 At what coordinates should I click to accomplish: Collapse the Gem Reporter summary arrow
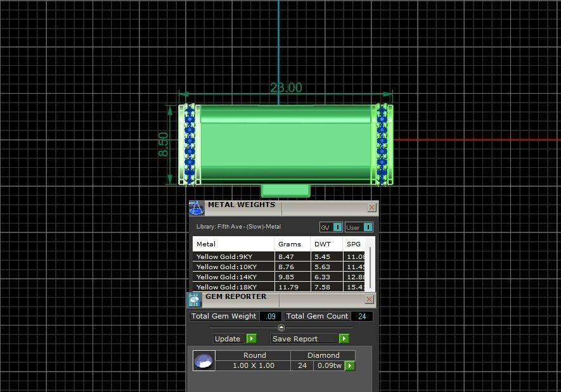point(281,327)
